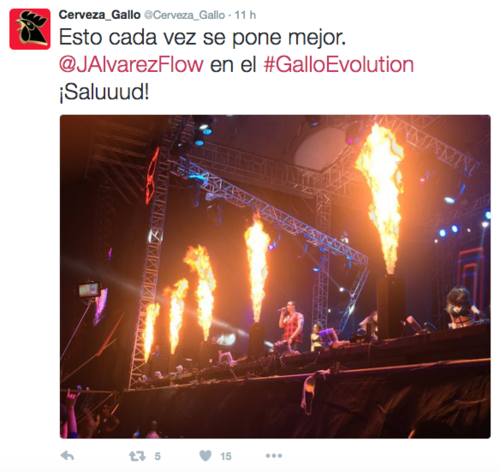This screenshot has height=472, width=500.
Task: Open the @Cerveza_Gallo handle
Action: coord(184,15)
